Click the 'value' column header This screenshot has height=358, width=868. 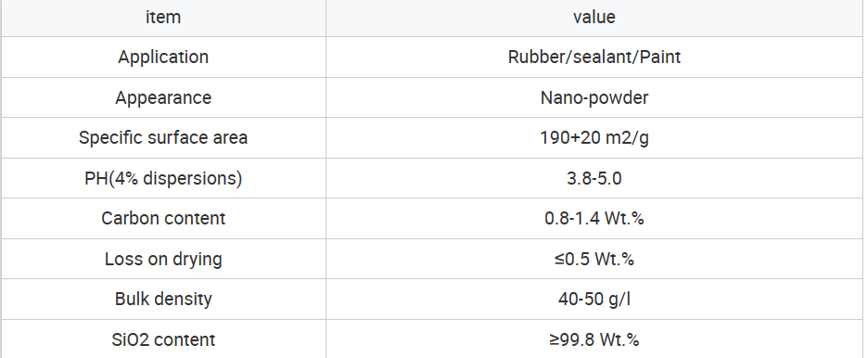[x=594, y=17]
